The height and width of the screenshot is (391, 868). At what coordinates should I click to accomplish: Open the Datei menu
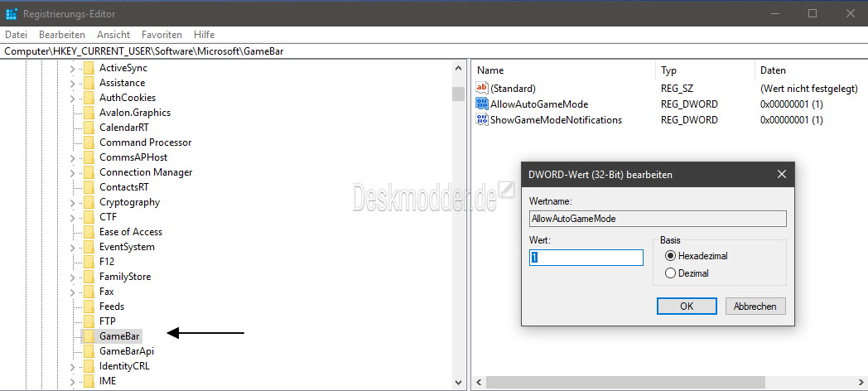(16, 34)
